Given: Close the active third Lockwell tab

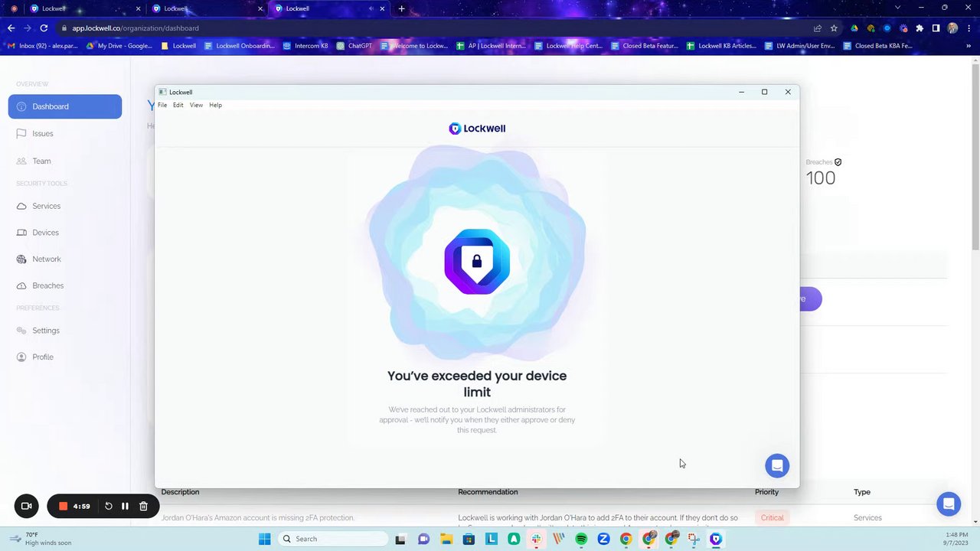Looking at the screenshot, I should (381, 8).
